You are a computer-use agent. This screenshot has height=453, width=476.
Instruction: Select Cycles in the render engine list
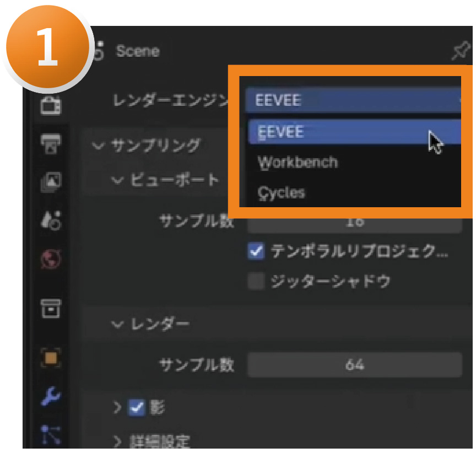[x=355, y=193]
